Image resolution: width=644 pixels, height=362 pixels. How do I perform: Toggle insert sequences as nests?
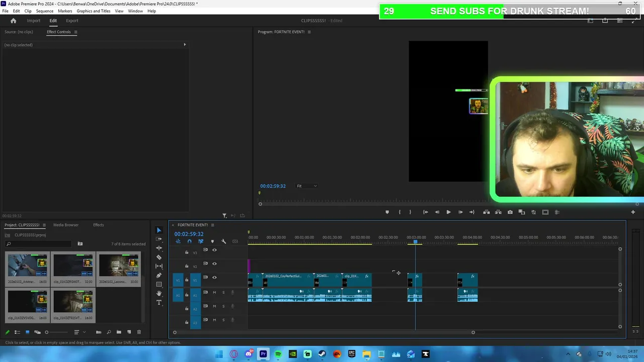(x=178, y=241)
